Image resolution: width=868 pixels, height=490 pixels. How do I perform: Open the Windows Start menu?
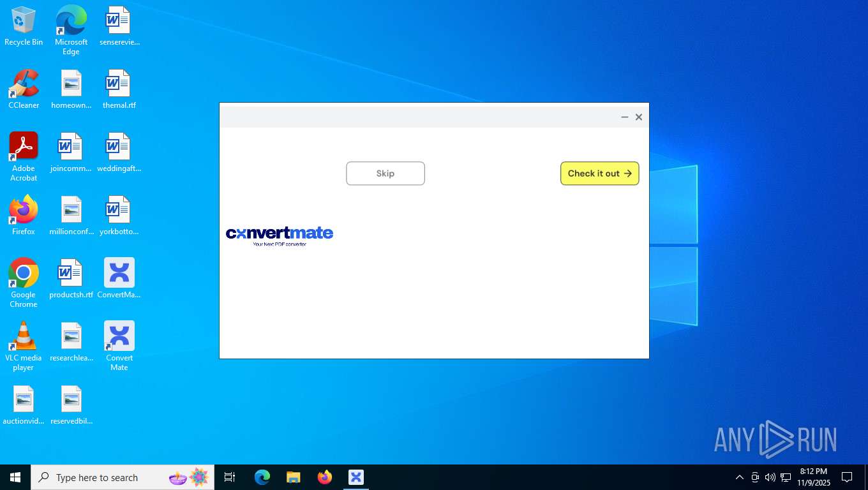15,477
